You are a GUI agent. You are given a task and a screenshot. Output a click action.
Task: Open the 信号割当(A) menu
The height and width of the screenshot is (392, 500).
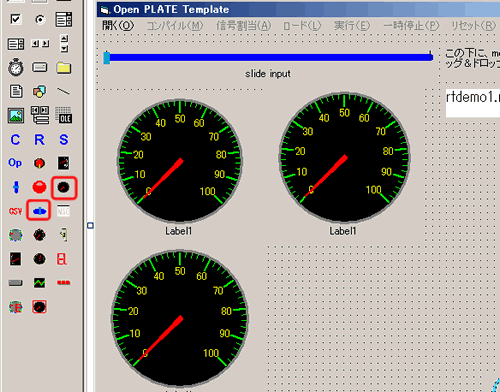coord(244,25)
